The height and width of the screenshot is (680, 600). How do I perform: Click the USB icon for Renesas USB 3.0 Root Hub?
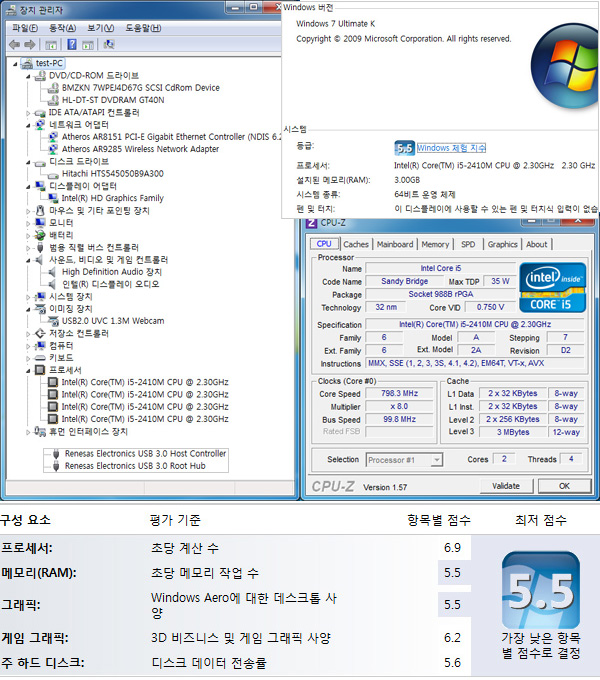(x=56, y=466)
